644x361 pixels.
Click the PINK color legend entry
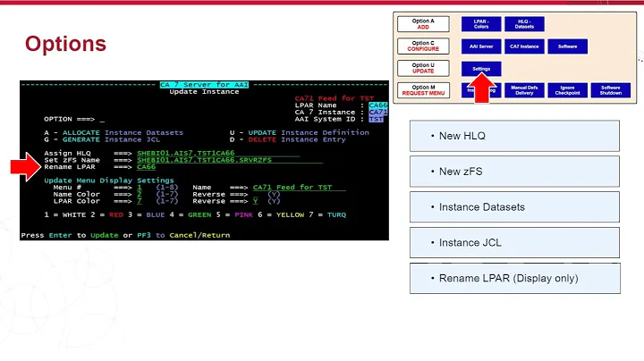pyautogui.click(x=243, y=215)
